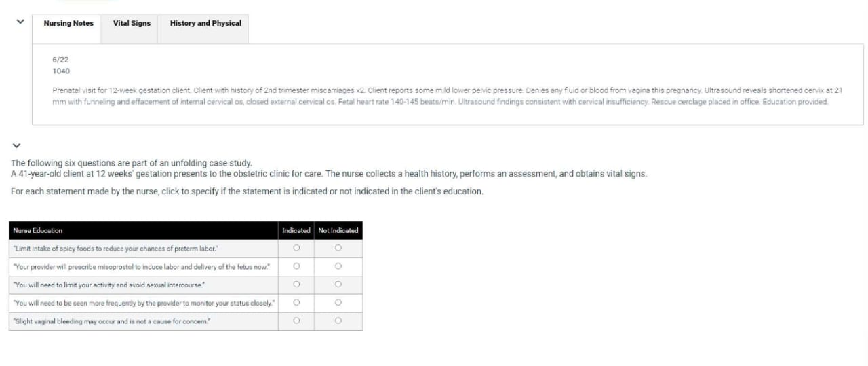The image size is (868, 366).
Task: Collapse the chart tabs panel chevron
Action: pos(20,22)
